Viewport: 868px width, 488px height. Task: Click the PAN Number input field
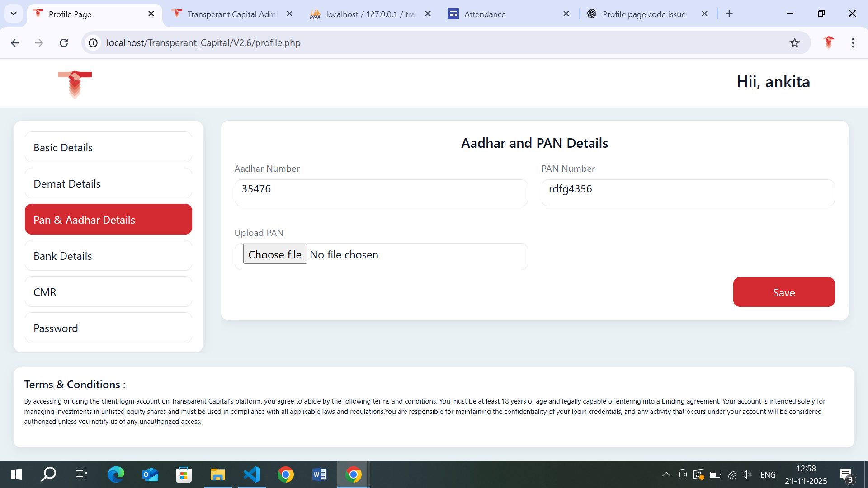point(688,193)
